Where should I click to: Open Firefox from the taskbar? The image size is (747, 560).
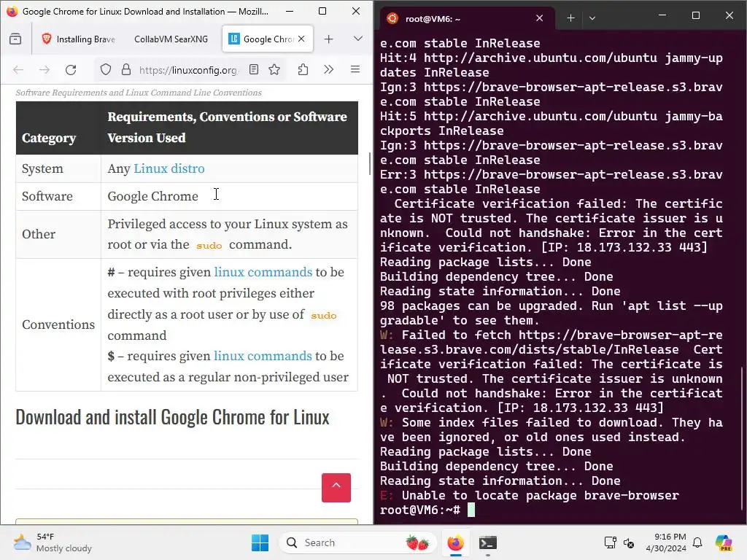click(455, 542)
